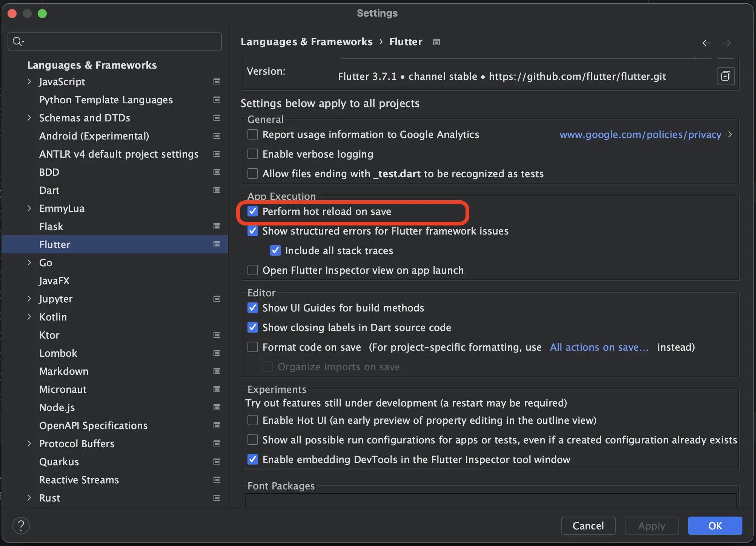The height and width of the screenshot is (546, 756).
Task: Click project-level settings icon beside Flutter breadcrumb
Action: click(x=436, y=42)
